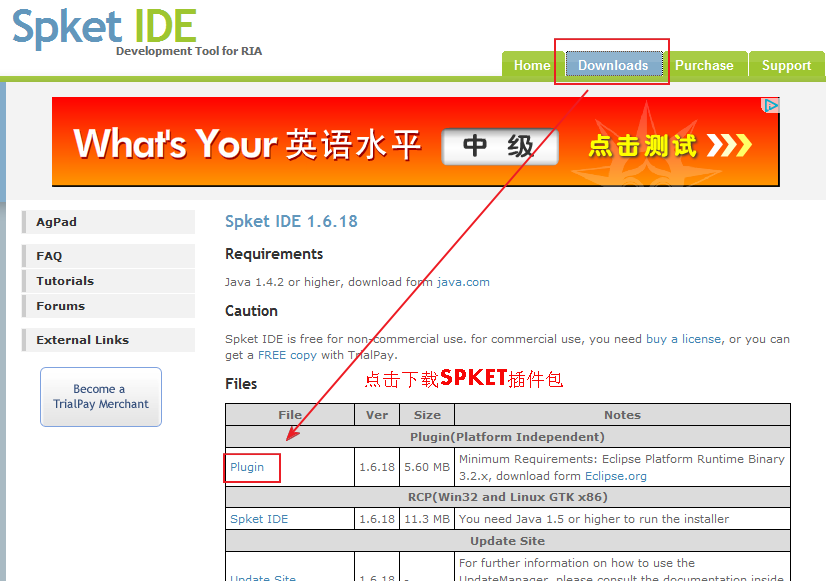826x581 pixels.
Task: Click the buy a license link
Action: pyautogui.click(x=683, y=339)
